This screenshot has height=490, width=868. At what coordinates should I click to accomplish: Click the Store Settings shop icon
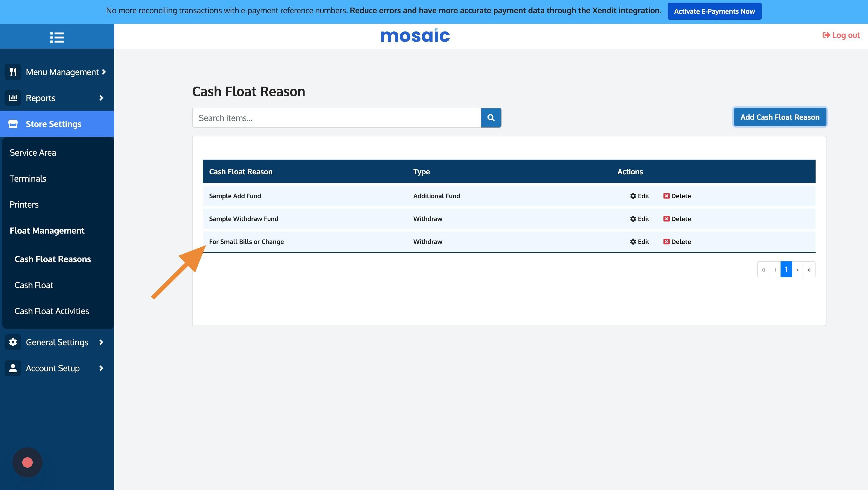13,124
